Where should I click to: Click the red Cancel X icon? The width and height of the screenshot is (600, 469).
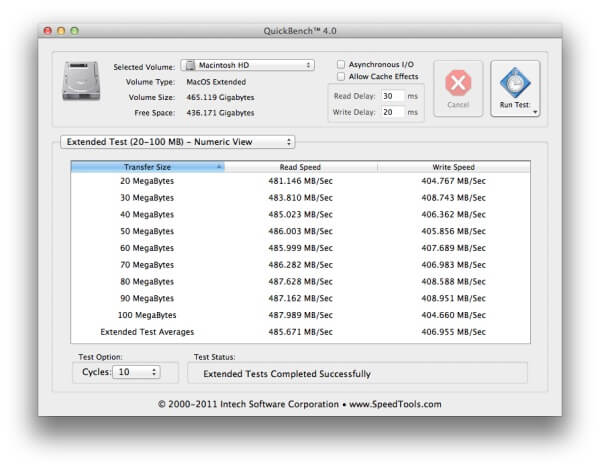[458, 83]
